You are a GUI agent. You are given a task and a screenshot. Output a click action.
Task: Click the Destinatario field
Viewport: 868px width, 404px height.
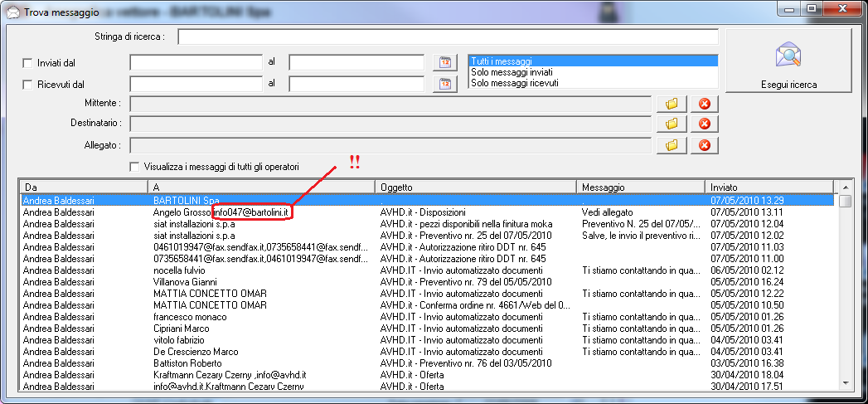390,123
